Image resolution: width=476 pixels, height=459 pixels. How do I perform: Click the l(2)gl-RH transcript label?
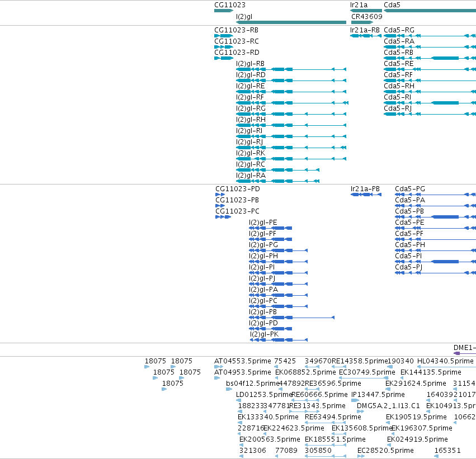pos(251,120)
